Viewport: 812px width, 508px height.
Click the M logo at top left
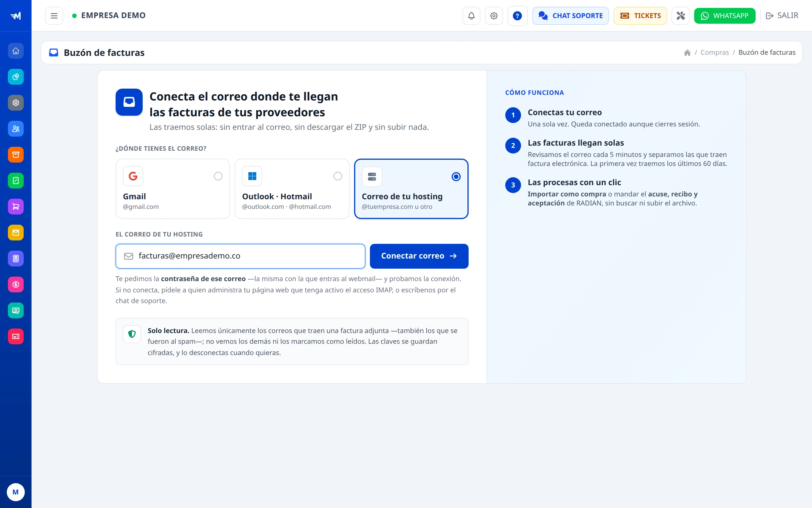[x=16, y=16]
